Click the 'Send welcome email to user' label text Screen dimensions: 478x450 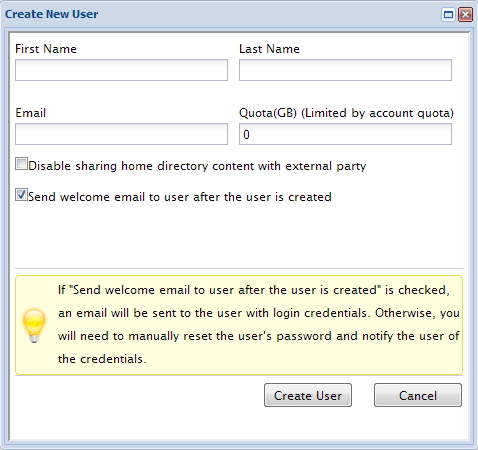coord(180,197)
